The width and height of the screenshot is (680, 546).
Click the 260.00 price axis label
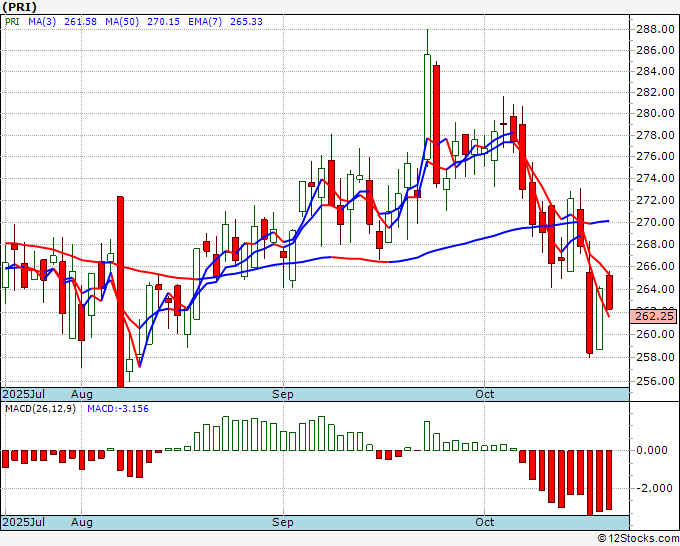(655, 334)
